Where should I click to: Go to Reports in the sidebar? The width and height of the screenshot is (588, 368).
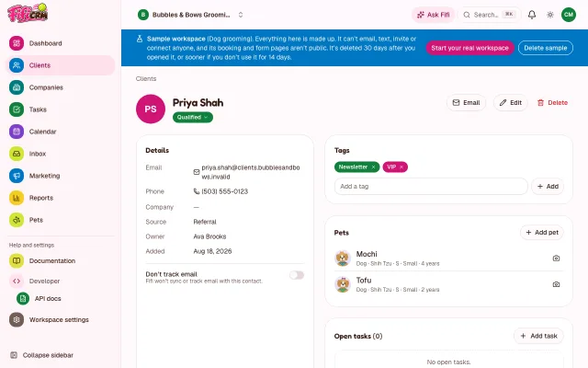(61, 198)
